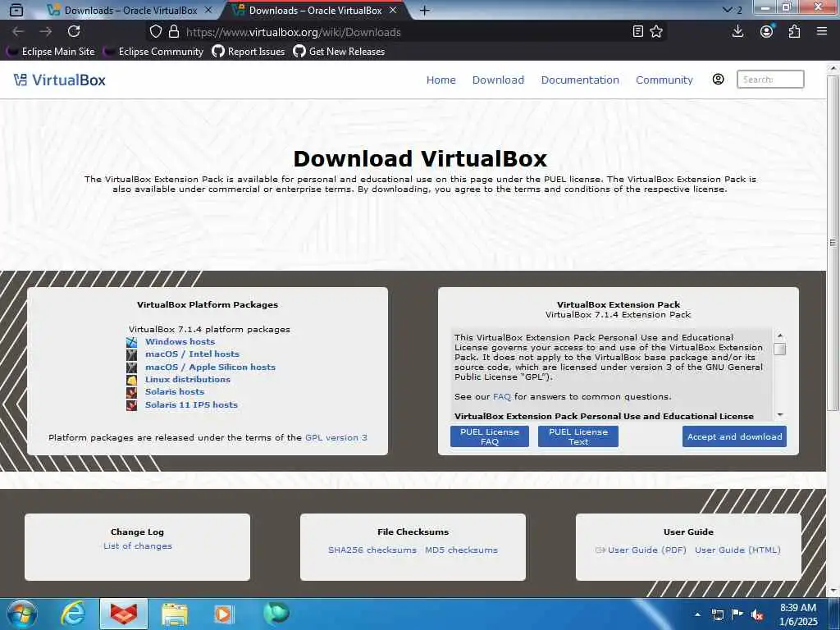Open a new tab with plus button
The image size is (840, 630).
[424, 10]
